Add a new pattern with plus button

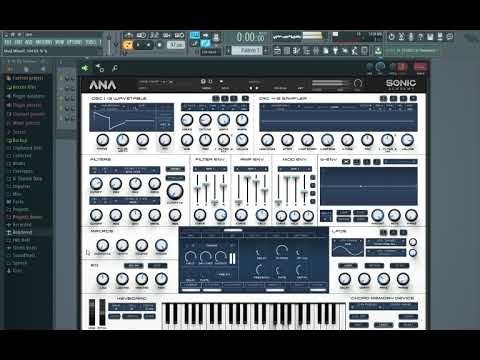coord(266,50)
